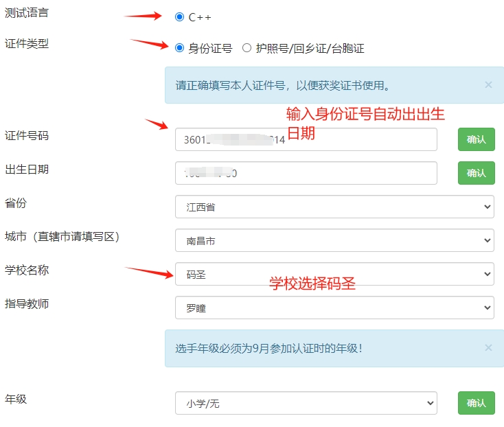Expand the 指导教师 dropdown showing 罗瞳
504x427 pixels.
tap(334, 308)
